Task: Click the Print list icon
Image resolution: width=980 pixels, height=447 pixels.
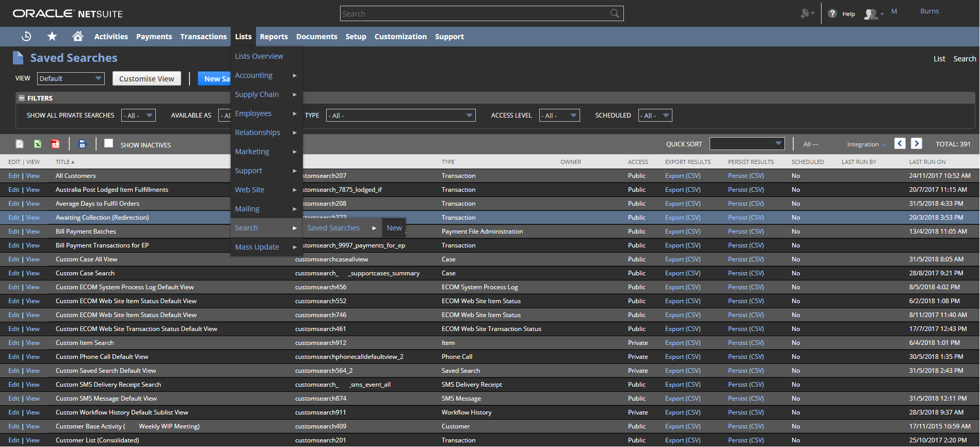Action: [83, 144]
